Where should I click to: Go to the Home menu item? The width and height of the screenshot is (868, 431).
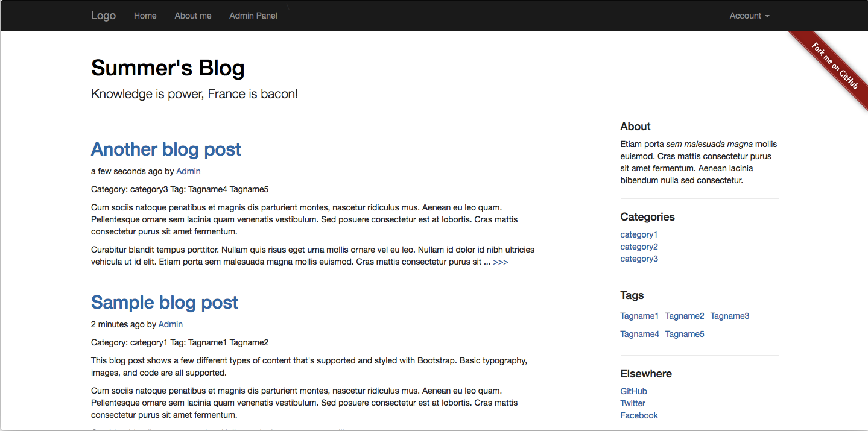pos(145,16)
